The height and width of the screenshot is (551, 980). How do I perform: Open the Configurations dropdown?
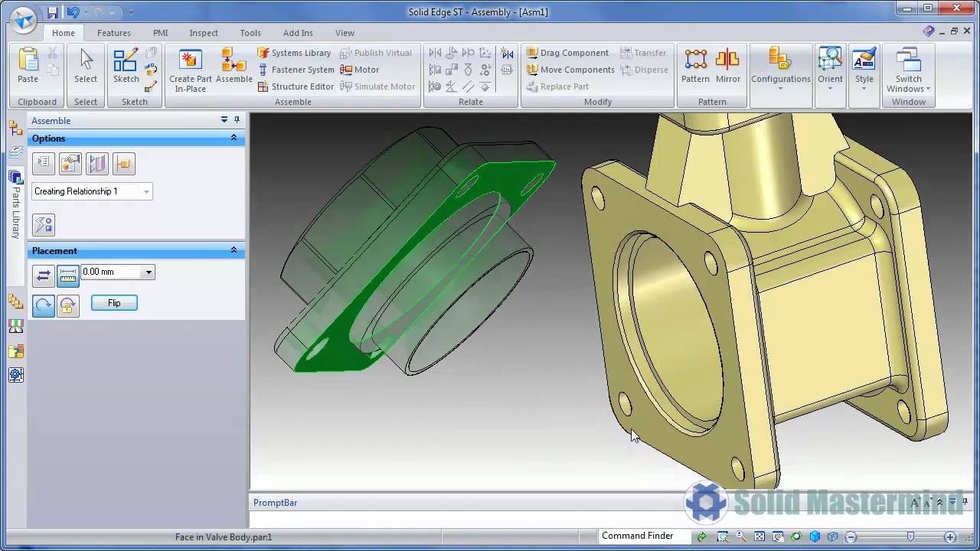[x=780, y=70]
